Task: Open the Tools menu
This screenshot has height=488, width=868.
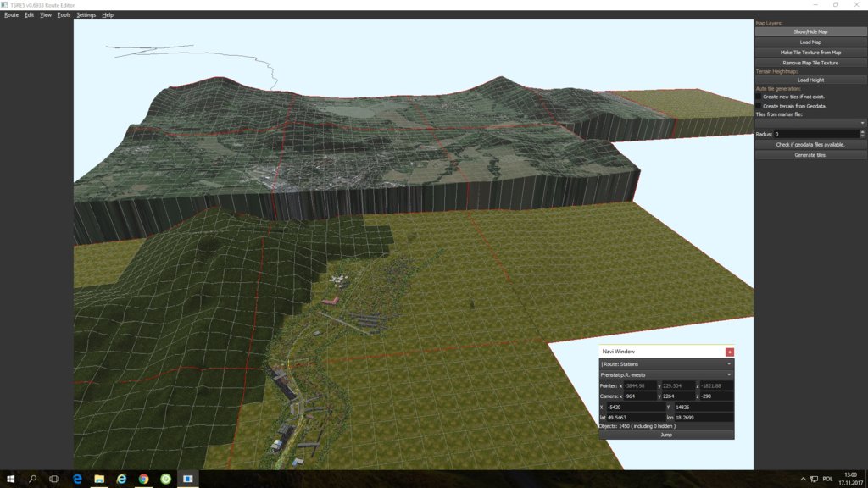Action: (64, 15)
